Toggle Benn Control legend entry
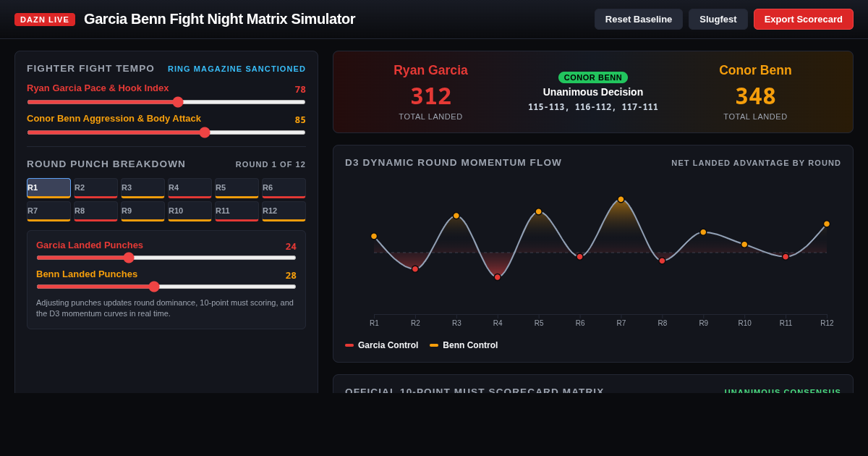868x456 pixels. coord(464,345)
